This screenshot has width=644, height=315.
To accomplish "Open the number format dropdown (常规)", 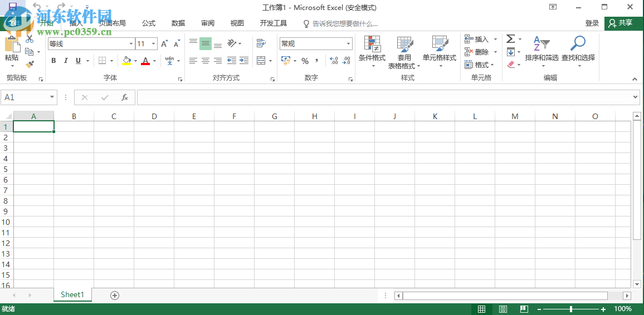I will (348, 43).
